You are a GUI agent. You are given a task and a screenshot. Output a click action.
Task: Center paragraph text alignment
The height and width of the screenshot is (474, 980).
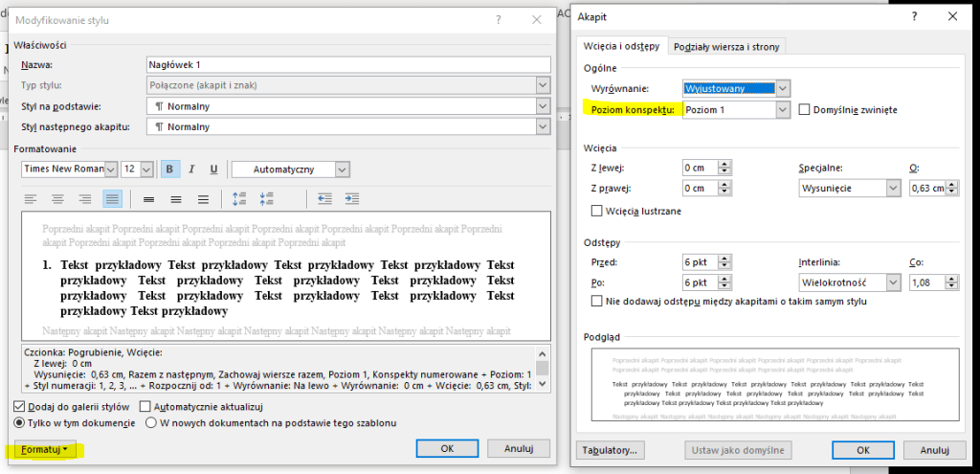[58, 199]
